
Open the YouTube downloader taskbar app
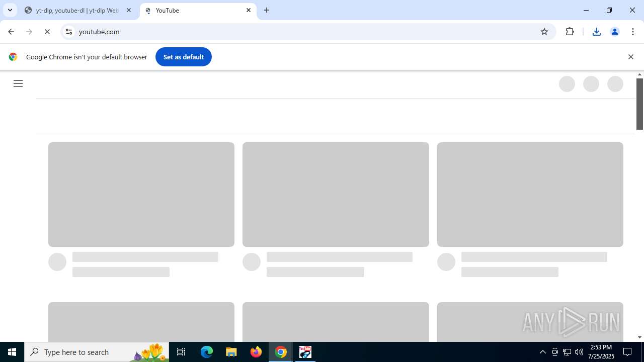[x=305, y=352]
